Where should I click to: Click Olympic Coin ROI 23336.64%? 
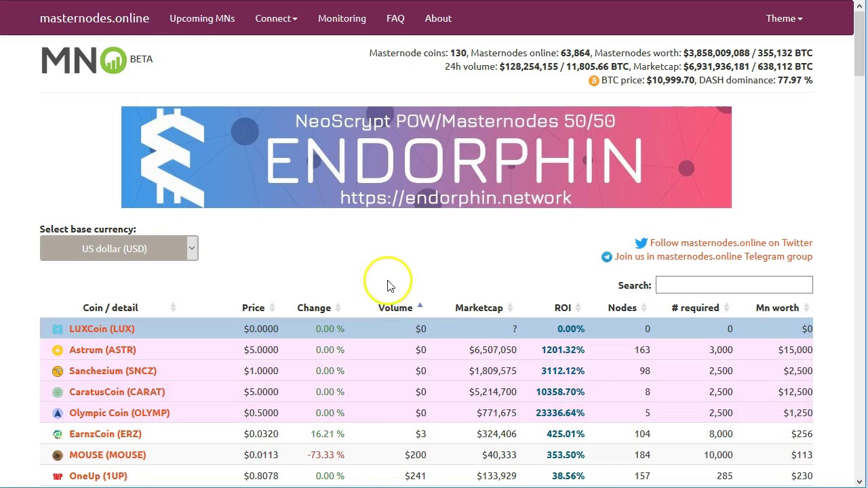click(x=559, y=413)
